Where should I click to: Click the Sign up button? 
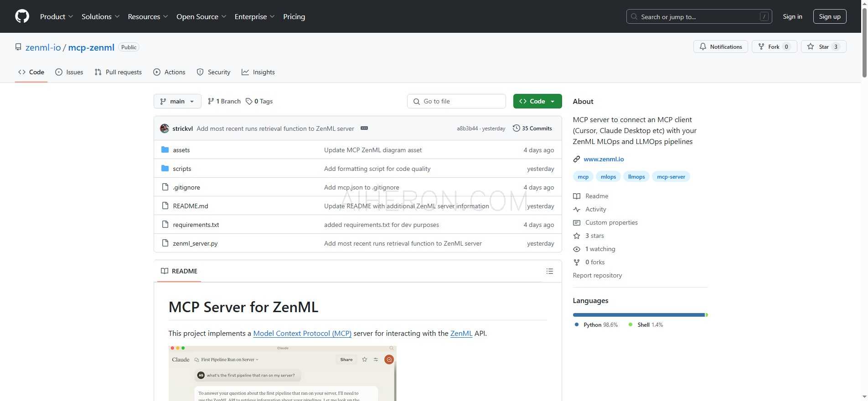[830, 16]
